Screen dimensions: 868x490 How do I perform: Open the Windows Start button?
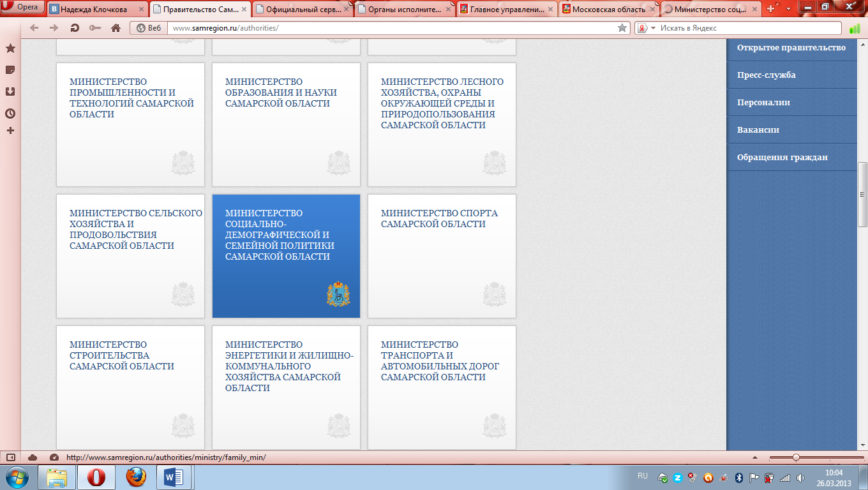pyautogui.click(x=17, y=477)
